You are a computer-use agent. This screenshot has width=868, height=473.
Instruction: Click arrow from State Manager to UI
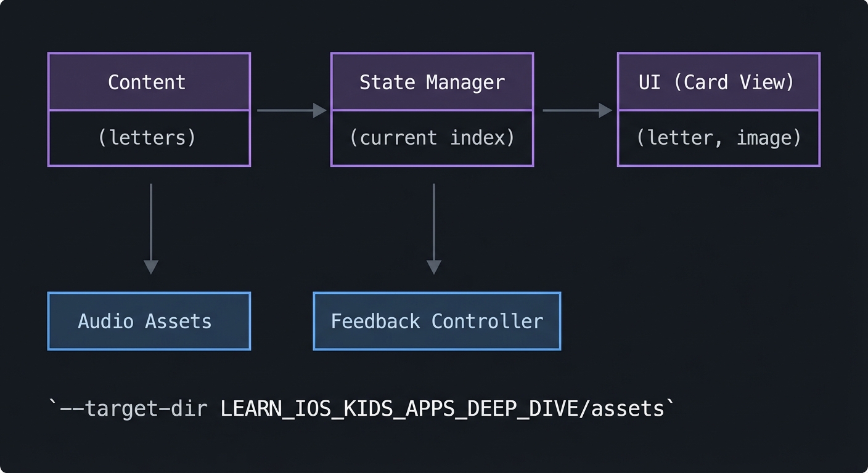[576, 110]
